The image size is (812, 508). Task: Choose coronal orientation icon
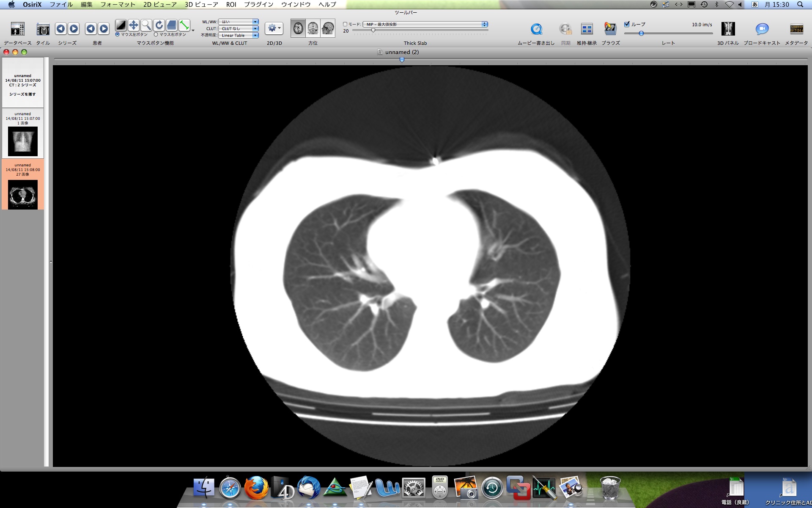click(x=313, y=28)
